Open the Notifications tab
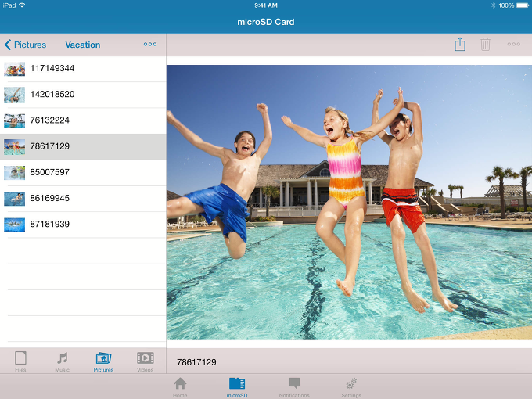This screenshot has height=399, width=532. click(x=294, y=387)
